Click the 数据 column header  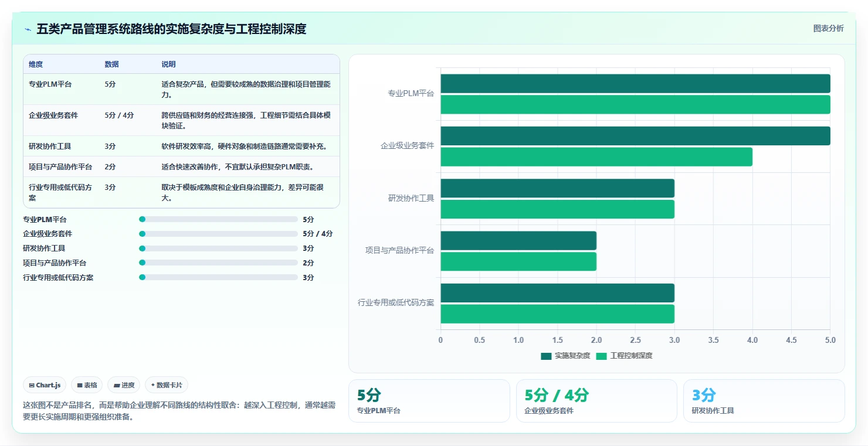click(112, 64)
